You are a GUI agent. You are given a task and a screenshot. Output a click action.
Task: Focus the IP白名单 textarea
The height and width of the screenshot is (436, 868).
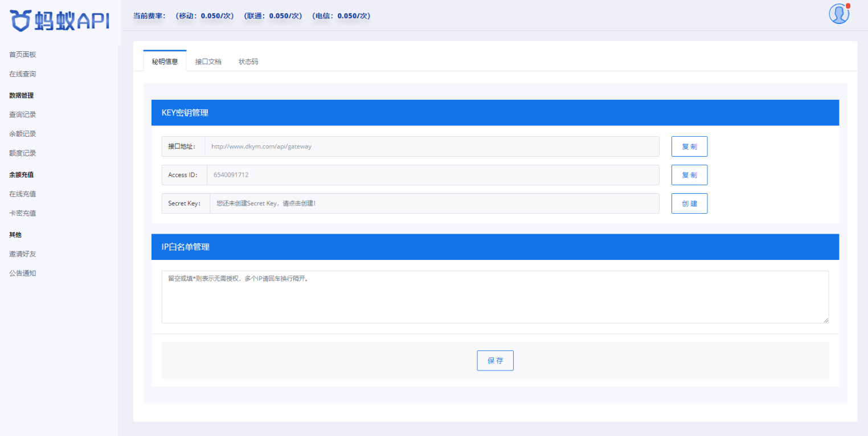495,297
